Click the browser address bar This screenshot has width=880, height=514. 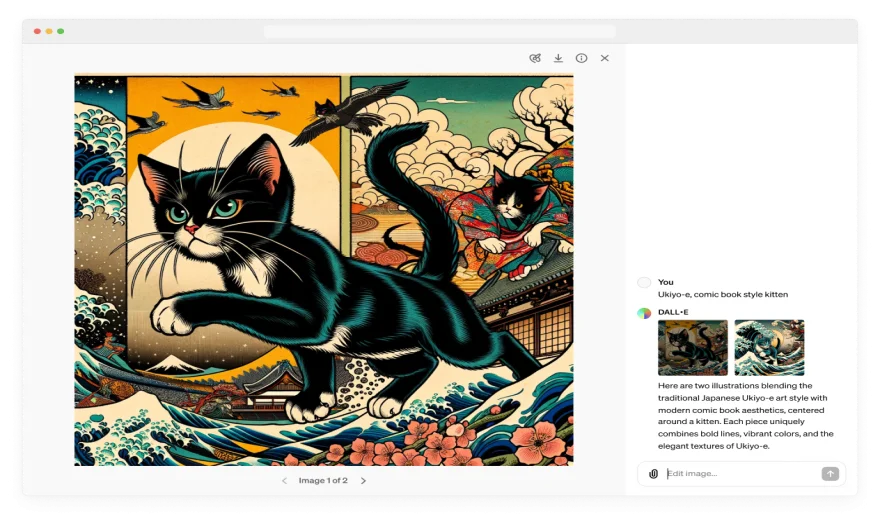pos(439,31)
